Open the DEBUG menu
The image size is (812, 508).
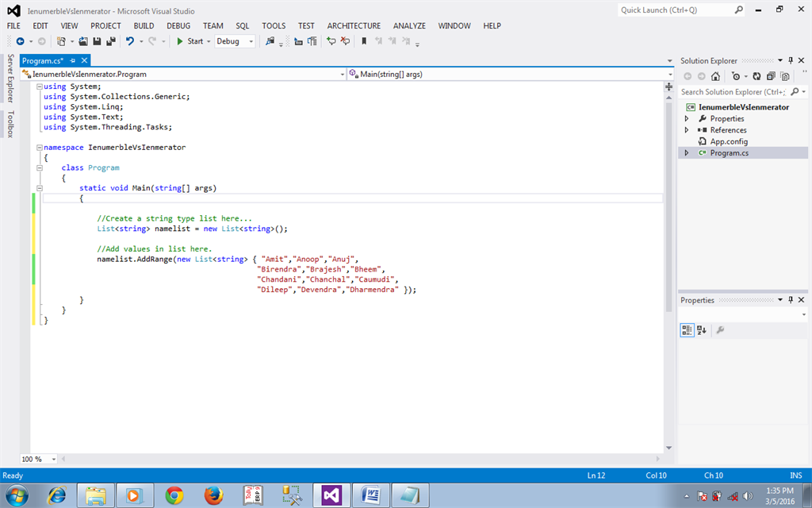pyautogui.click(x=178, y=25)
